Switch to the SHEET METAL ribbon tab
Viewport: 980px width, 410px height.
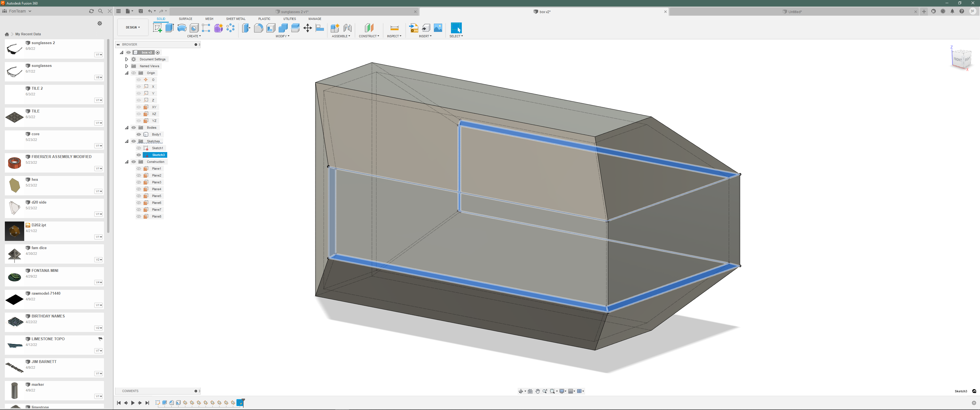point(236,19)
